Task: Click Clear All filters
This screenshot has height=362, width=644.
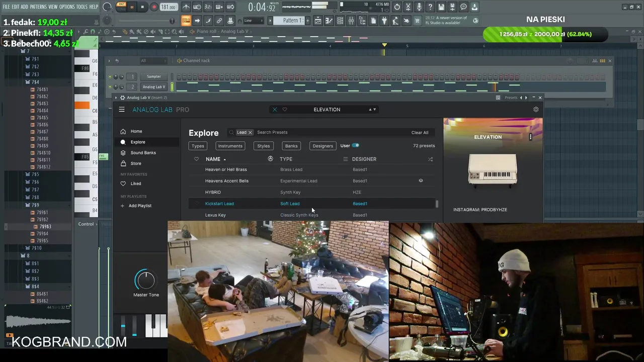Action: (x=420, y=133)
